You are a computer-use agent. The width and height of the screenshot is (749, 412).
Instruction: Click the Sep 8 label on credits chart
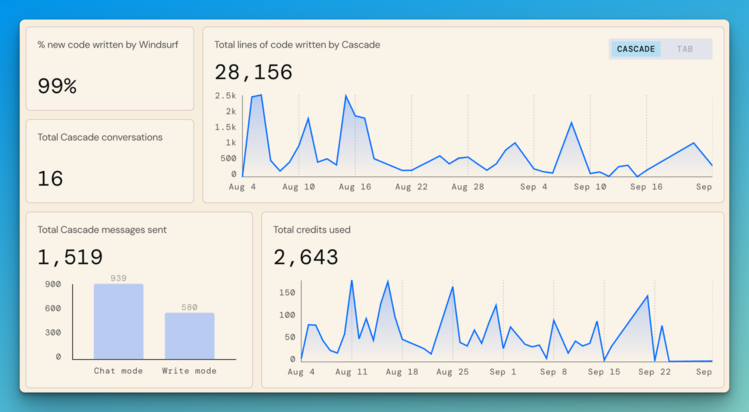click(554, 372)
